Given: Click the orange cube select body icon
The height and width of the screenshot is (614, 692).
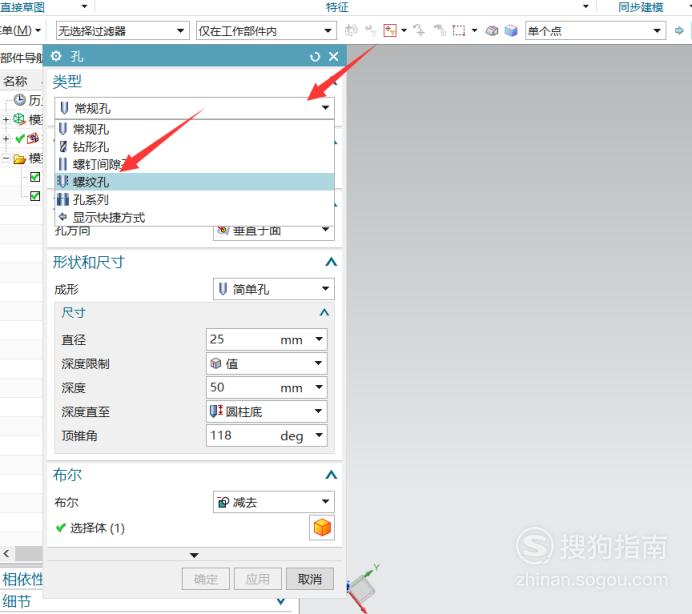Looking at the screenshot, I should click(322, 527).
